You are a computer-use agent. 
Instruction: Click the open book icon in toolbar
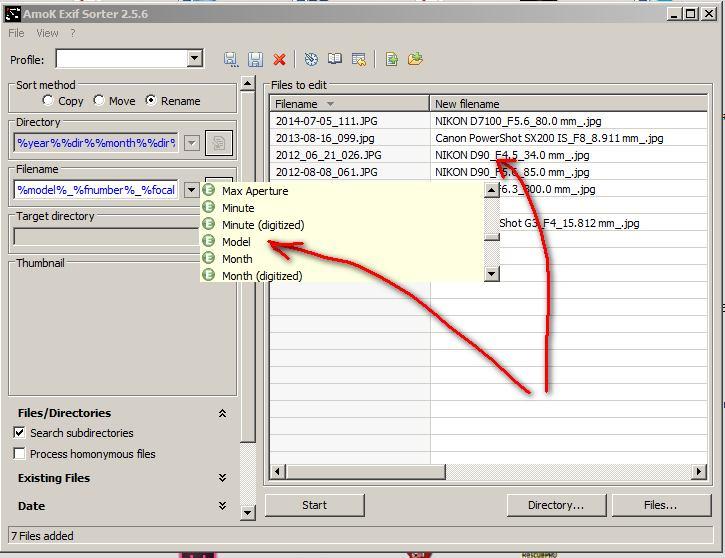pyautogui.click(x=335, y=59)
